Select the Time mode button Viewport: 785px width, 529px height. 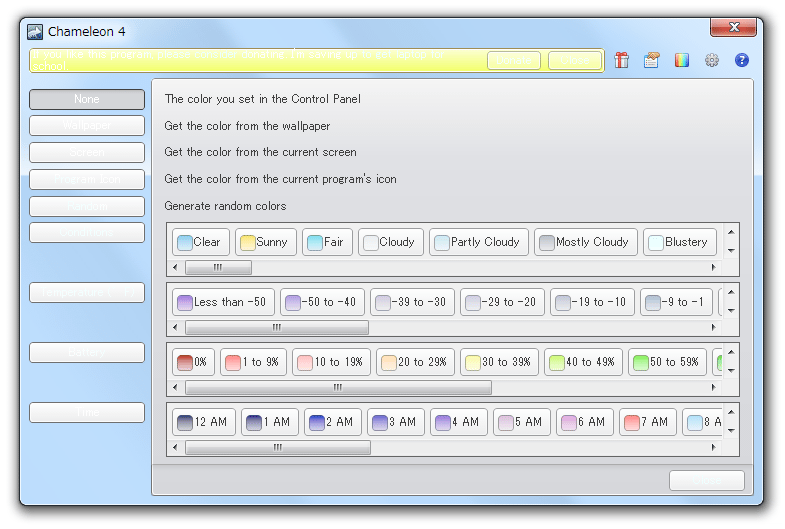click(87, 412)
